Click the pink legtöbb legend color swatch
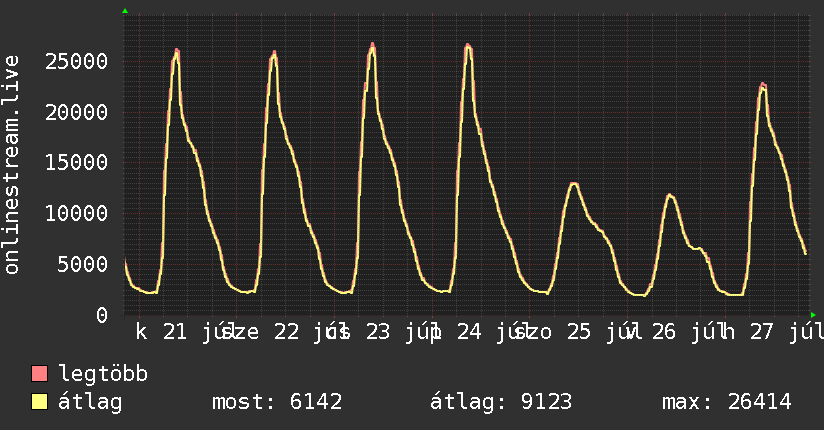 39,373
